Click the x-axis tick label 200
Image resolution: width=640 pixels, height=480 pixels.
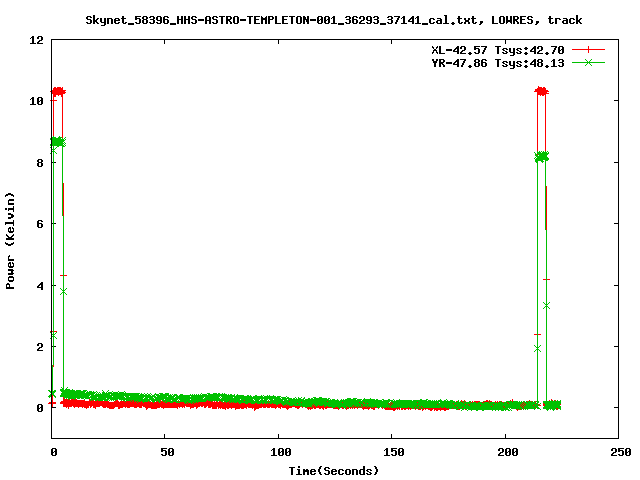click(x=508, y=452)
